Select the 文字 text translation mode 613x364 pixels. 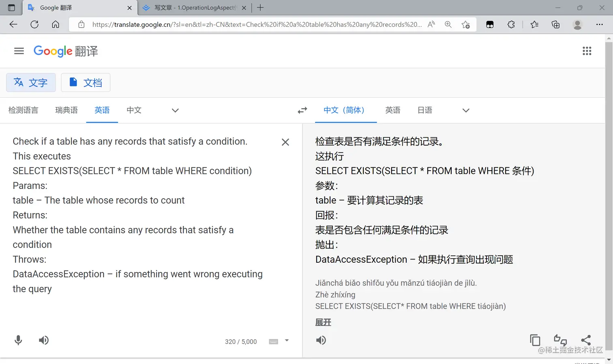coord(31,83)
